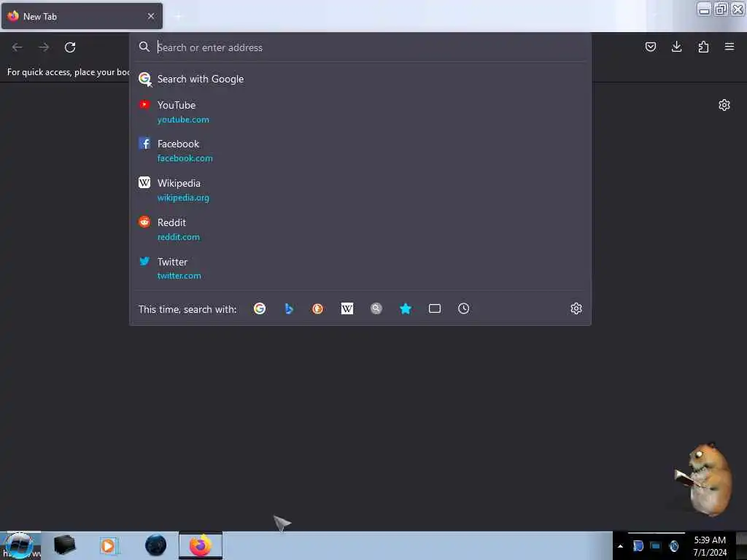Search this time with Wikipedia icon
The image size is (747, 560).
pos(347,308)
